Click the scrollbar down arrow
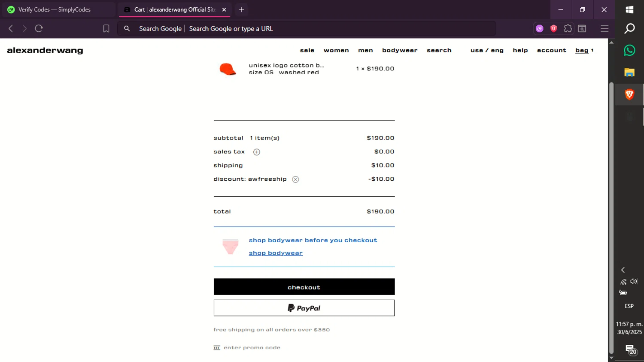This screenshot has height=362, width=644. (x=611, y=358)
